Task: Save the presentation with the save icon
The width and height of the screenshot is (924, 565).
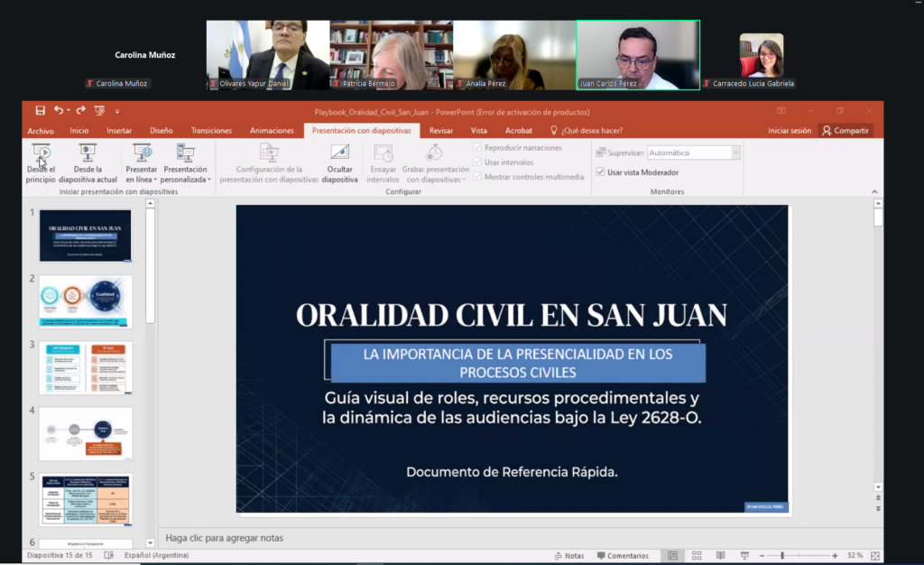Action: (x=40, y=110)
